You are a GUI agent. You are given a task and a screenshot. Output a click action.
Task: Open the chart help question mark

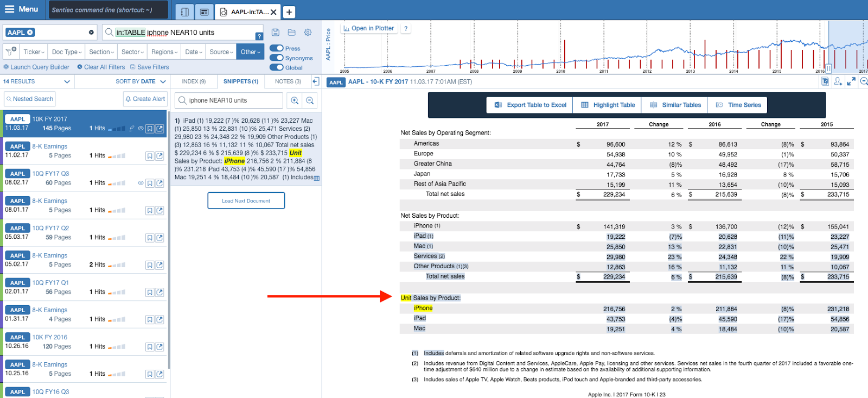coord(406,29)
